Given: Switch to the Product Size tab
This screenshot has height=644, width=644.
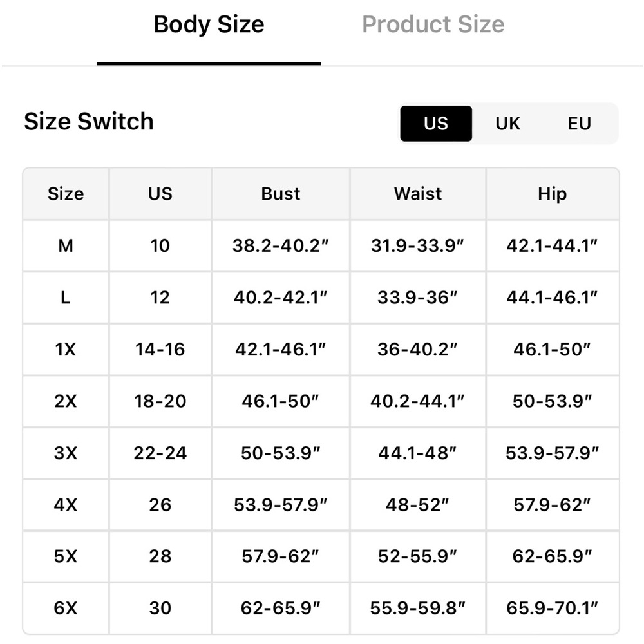Looking at the screenshot, I should 433,24.
